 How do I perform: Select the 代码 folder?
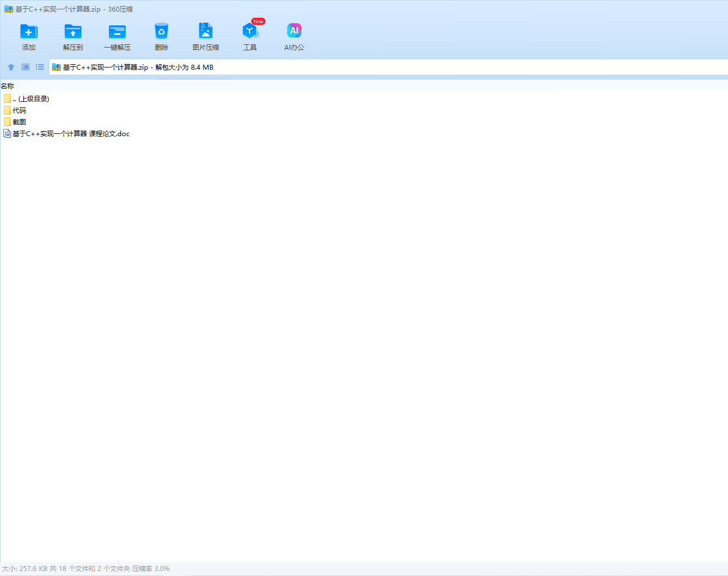pos(15,110)
